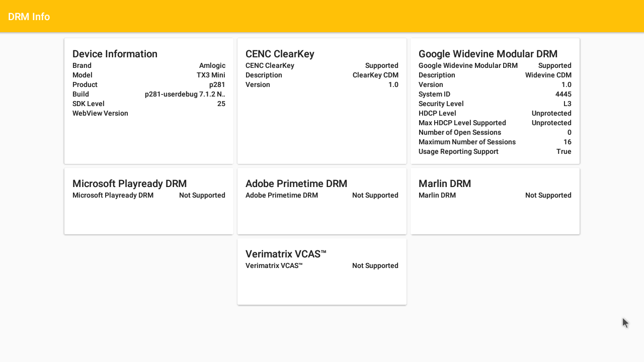
Task: Click Google Widevine Modular DRM heading
Action: 488,54
